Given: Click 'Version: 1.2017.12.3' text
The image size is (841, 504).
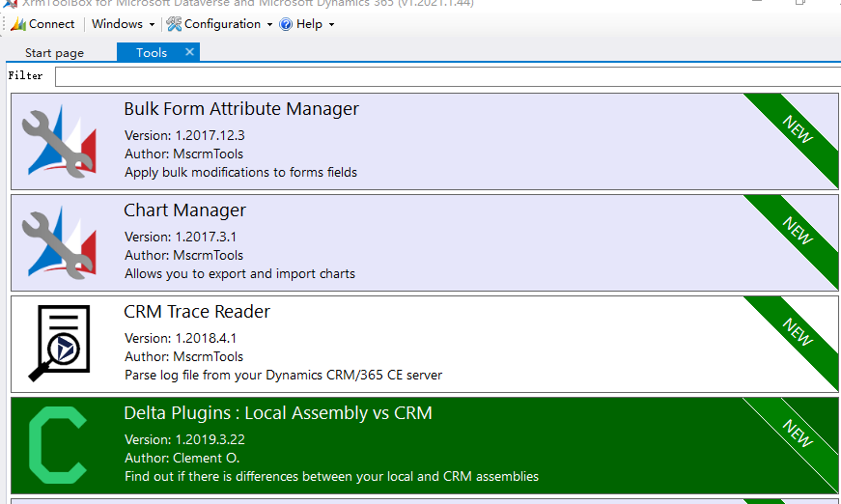Looking at the screenshot, I should point(184,135).
